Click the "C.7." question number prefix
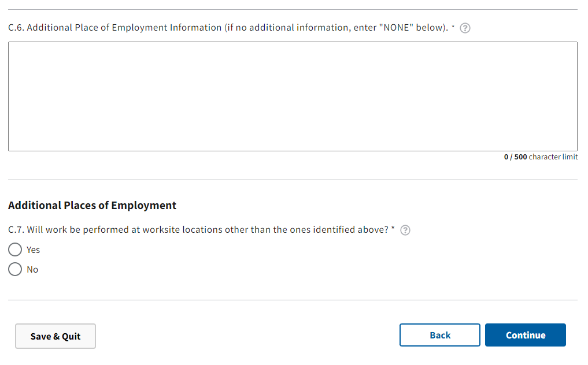Image resolution: width=588 pixels, height=365 pixels. [16, 230]
